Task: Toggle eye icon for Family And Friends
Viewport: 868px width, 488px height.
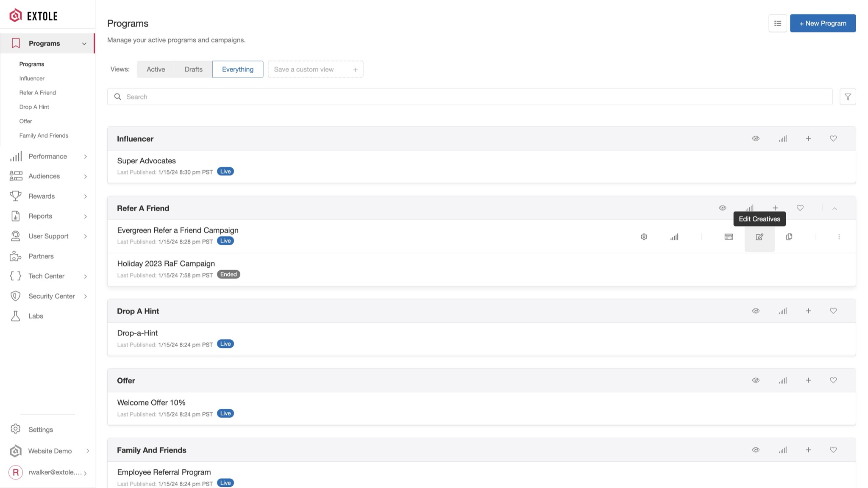Action: coord(755,450)
